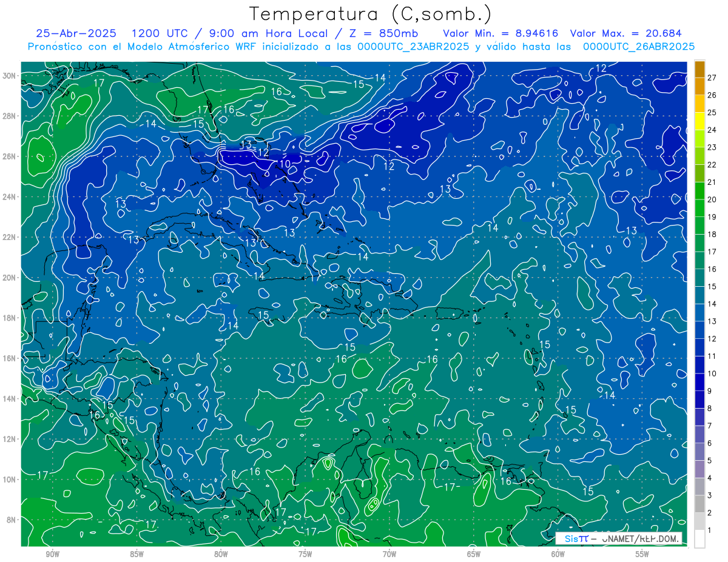This screenshot has height=562, width=728.
Task: Click the "Valor Min. = 8.94616" text
Action: [x=500, y=33]
